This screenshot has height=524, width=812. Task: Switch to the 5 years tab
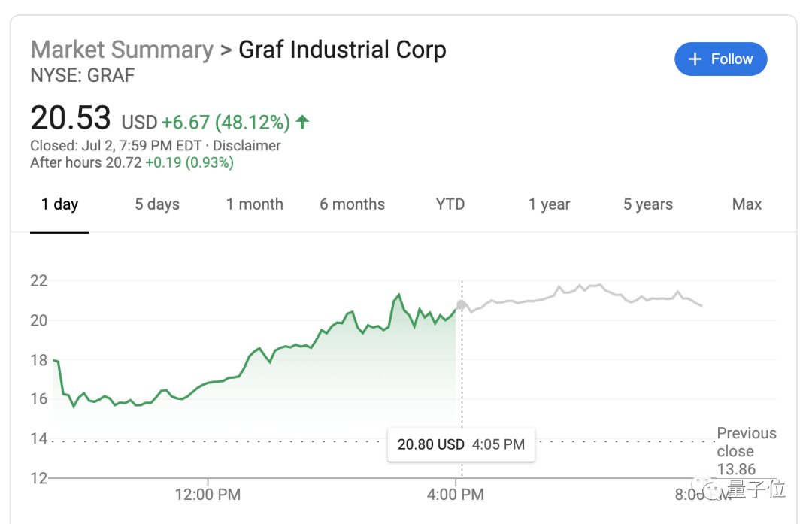(x=647, y=204)
